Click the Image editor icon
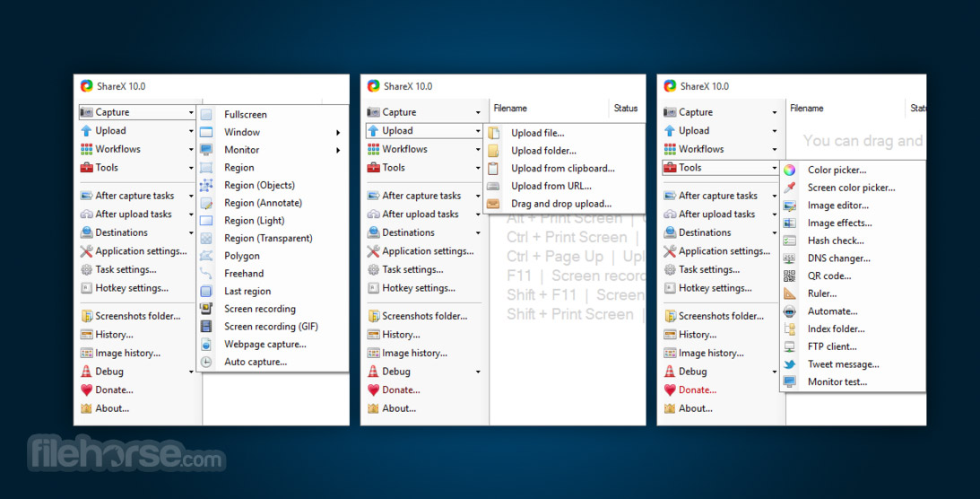The width and height of the screenshot is (980, 499). (x=790, y=206)
